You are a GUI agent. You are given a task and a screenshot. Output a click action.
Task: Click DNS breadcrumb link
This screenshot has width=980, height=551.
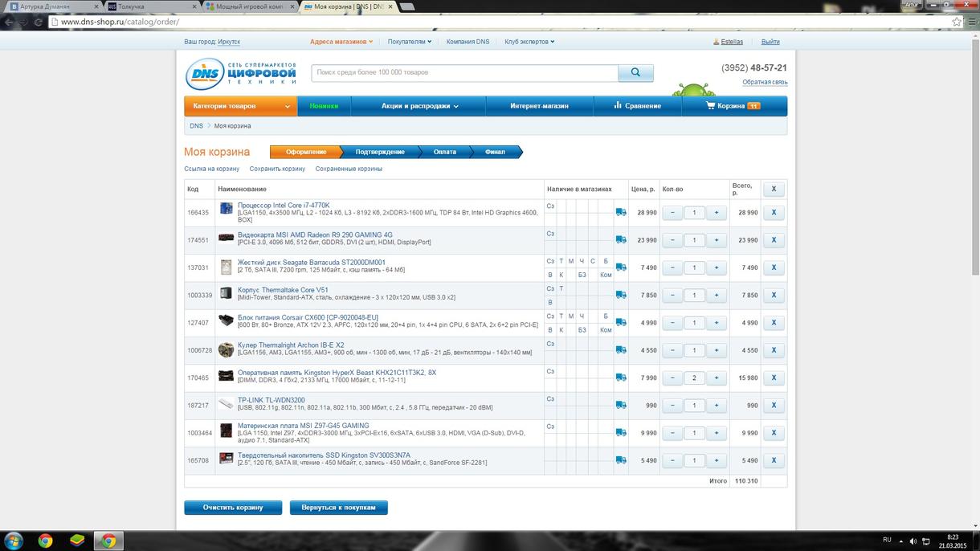pyautogui.click(x=196, y=126)
